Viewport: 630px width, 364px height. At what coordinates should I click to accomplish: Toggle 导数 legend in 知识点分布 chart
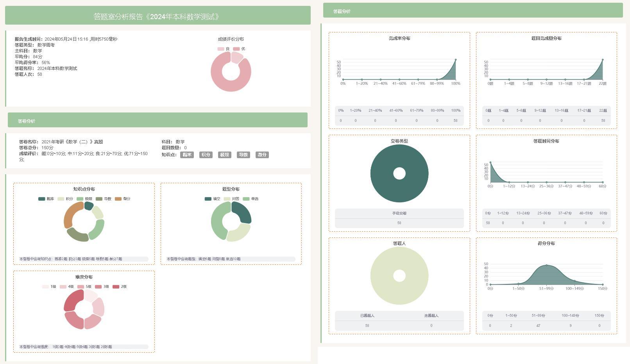pos(104,199)
